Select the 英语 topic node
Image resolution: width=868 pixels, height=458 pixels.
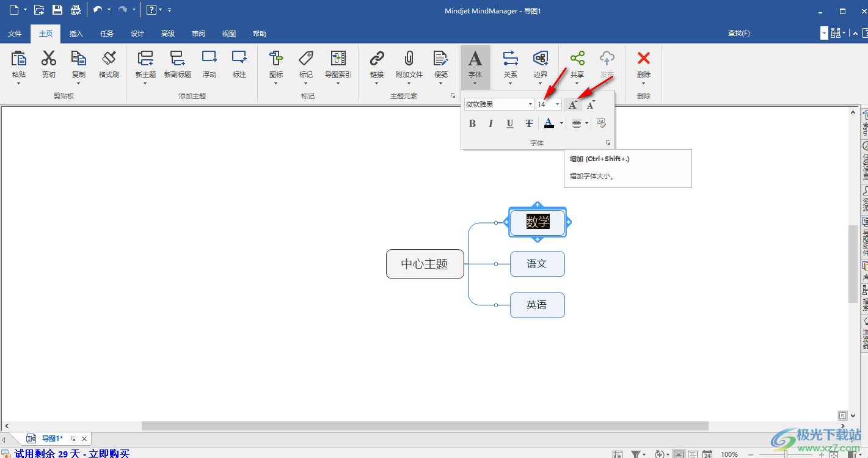tap(538, 305)
